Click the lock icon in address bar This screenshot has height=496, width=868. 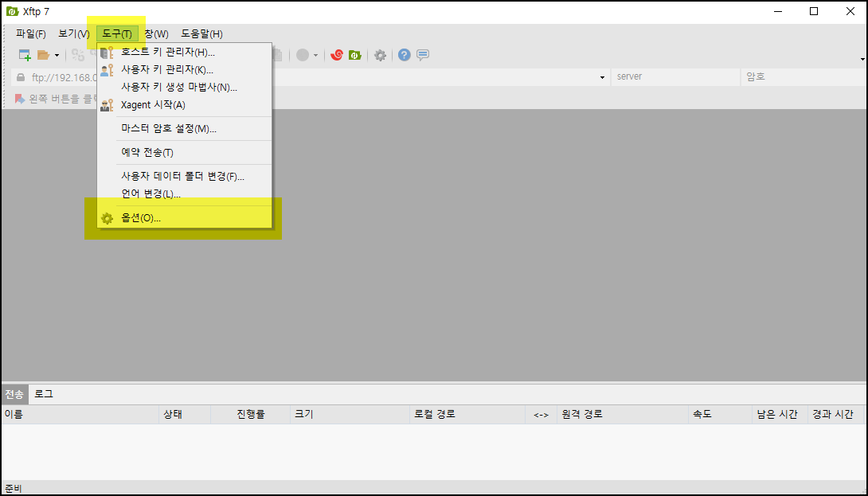click(x=21, y=77)
